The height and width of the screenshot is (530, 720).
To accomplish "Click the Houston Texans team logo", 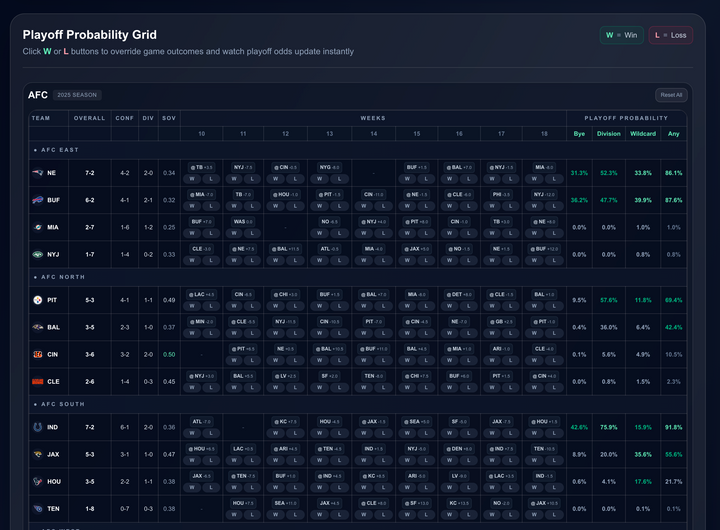I will point(38,481).
